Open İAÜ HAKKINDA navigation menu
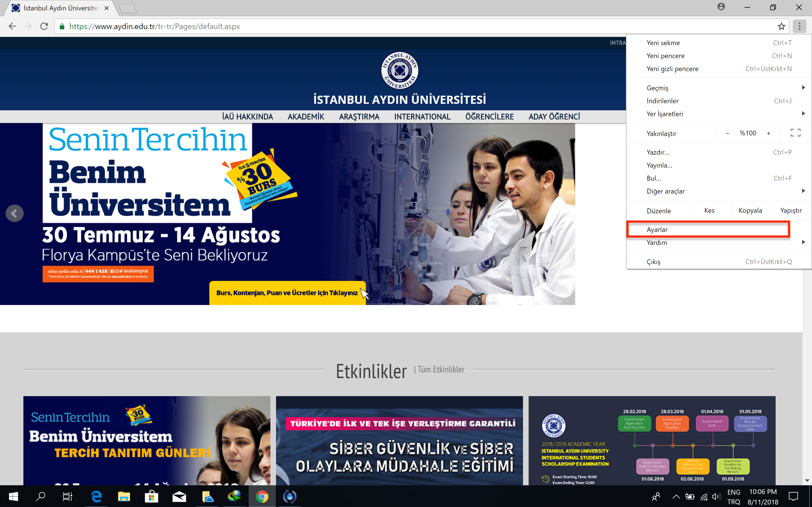812x507 pixels. (x=247, y=117)
